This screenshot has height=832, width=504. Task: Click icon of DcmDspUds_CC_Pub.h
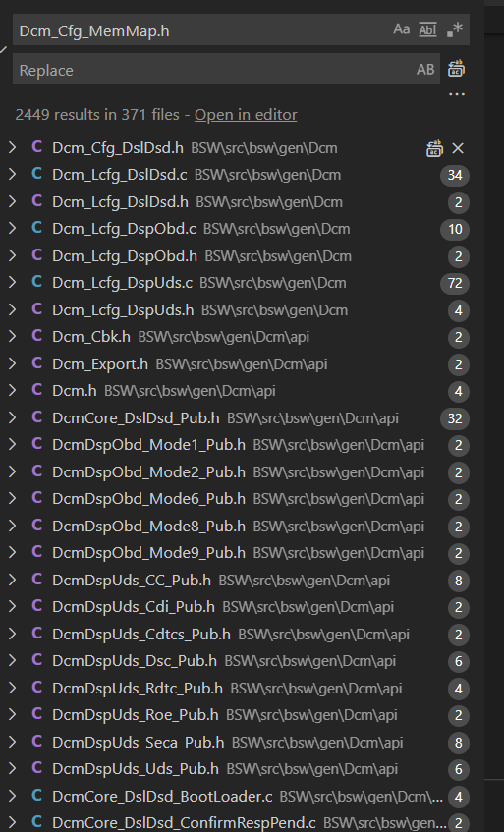pos(36,580)
